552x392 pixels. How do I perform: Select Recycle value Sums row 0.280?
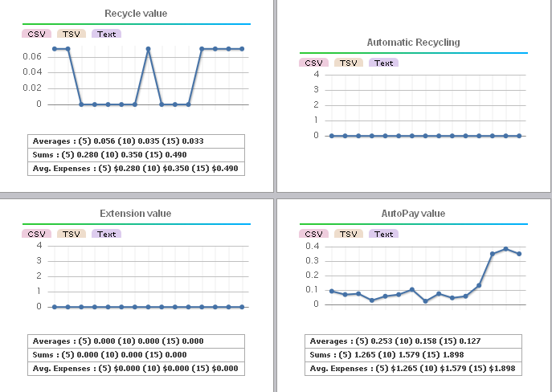pyautogui.click(x=137, y=155)
